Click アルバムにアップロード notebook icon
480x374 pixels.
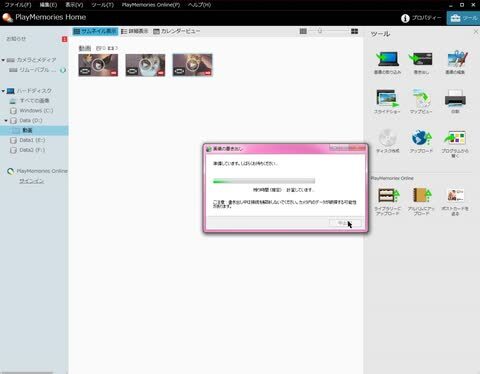click(421, 195)
